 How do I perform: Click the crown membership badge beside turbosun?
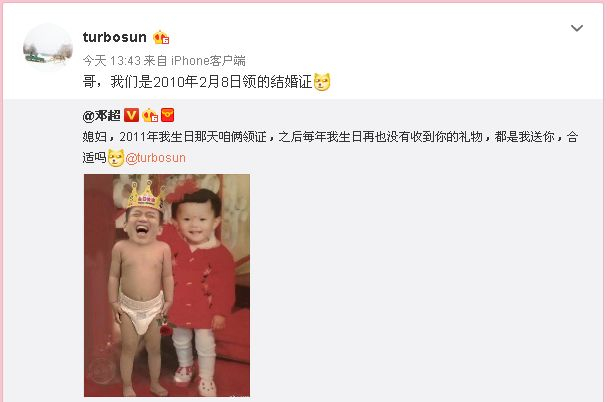click(x=161, y=38)
